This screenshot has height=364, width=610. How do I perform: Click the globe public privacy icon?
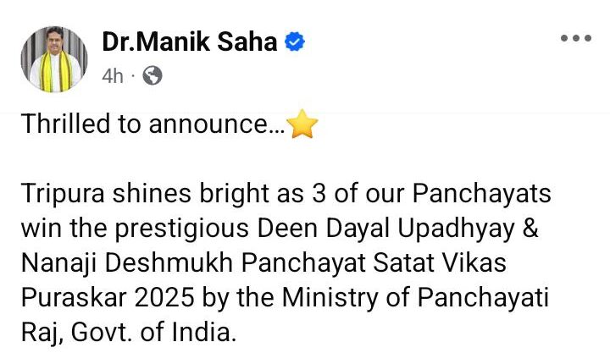coord(152,76)
